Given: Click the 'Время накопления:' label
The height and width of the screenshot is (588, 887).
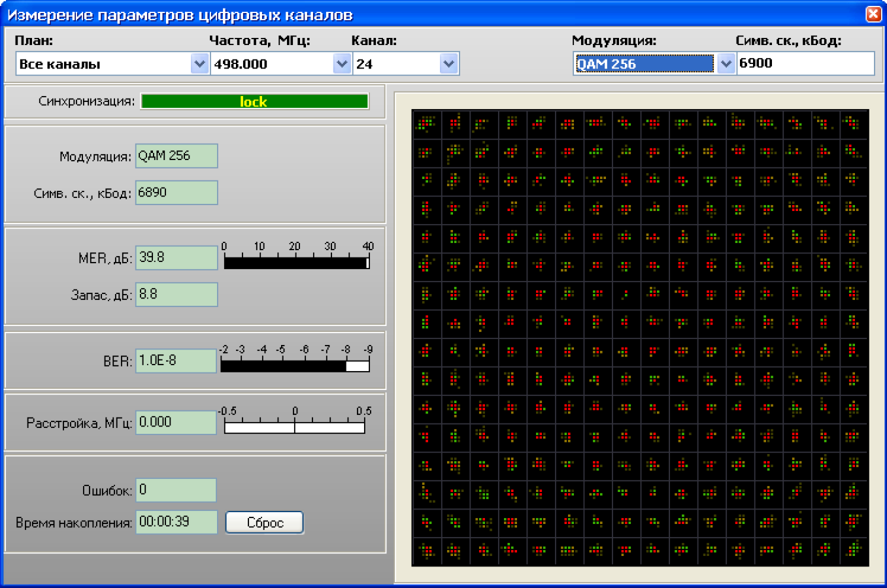Looking at the screenshot, I should (74, 523).
